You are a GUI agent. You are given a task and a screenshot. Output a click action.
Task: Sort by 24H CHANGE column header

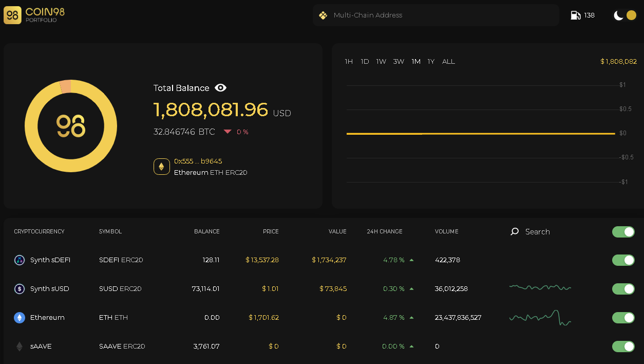point(385,232)
